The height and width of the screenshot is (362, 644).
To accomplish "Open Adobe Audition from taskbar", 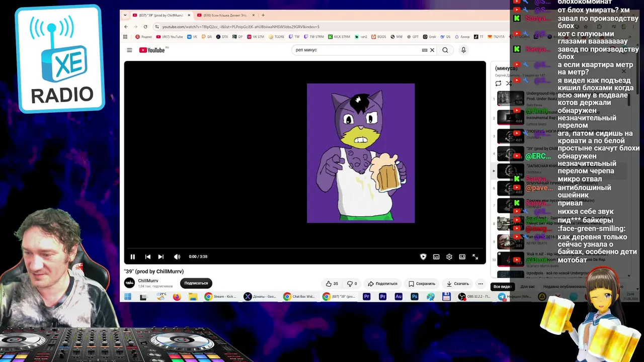I will 398,297.
